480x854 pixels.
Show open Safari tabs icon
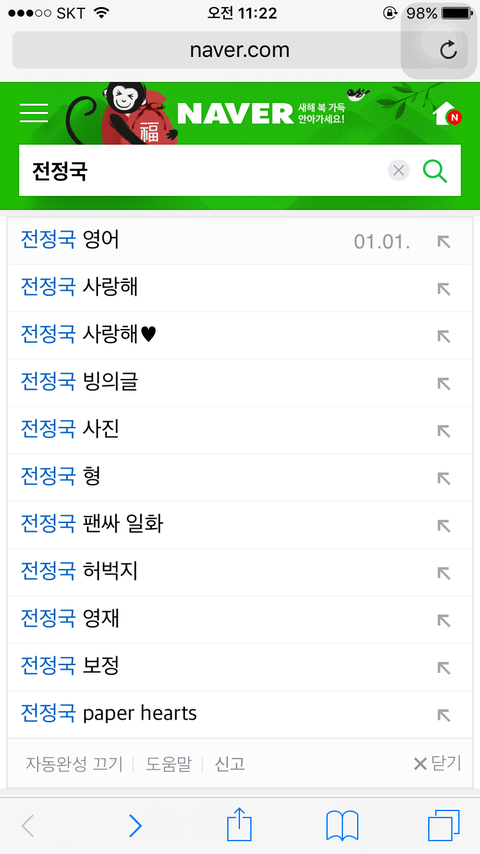point(443,826)
